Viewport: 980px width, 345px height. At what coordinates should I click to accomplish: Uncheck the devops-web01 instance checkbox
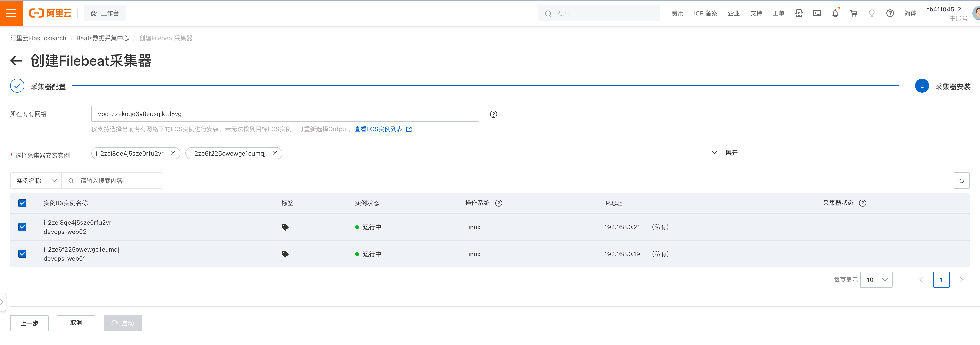point(22,254)
